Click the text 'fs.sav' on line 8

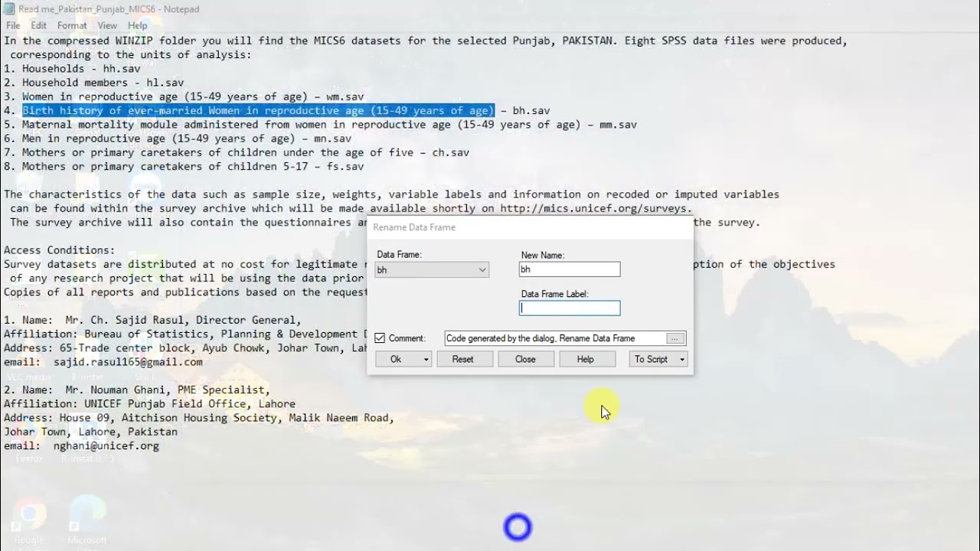pos(345,166)
